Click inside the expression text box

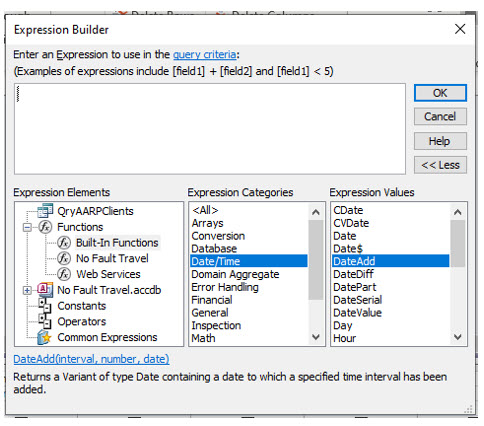tap(210, 129)
